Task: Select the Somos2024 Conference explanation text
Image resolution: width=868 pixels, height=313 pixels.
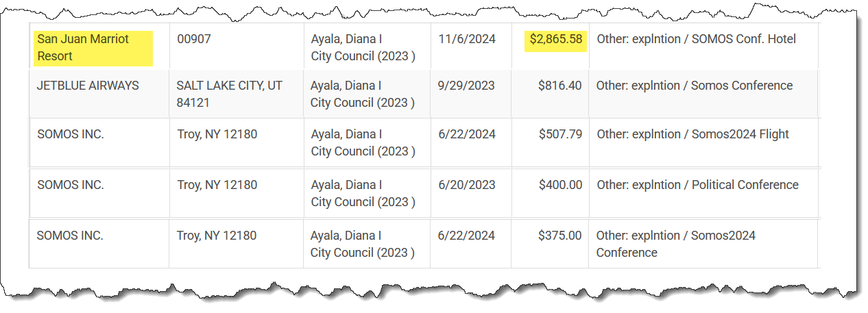Action: click(x=675, y=244)
